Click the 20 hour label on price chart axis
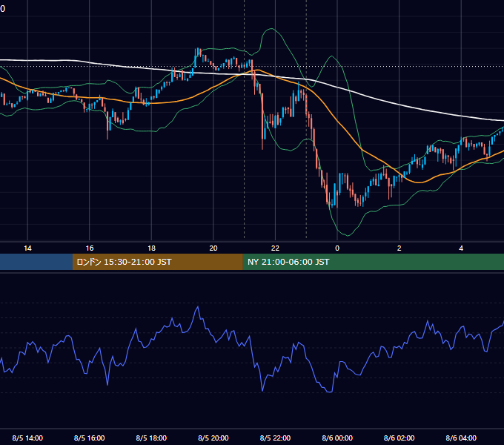The height and width of the screenshot is (445, 504). tap(213, 248)
